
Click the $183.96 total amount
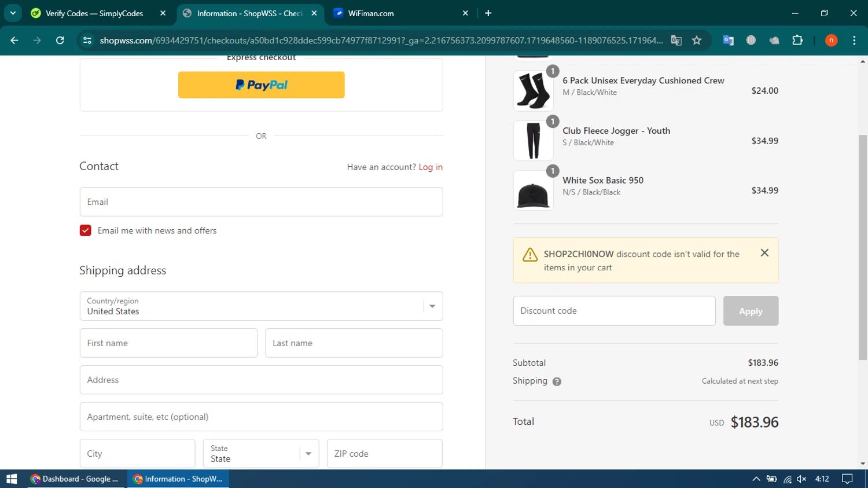coord(755,423)
